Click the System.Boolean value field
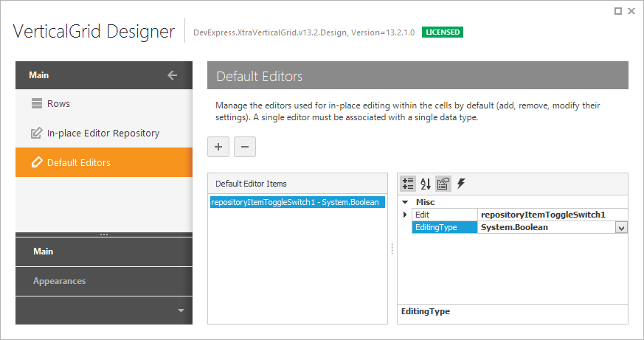Screen dimensions: 644x340 (546, 227)
